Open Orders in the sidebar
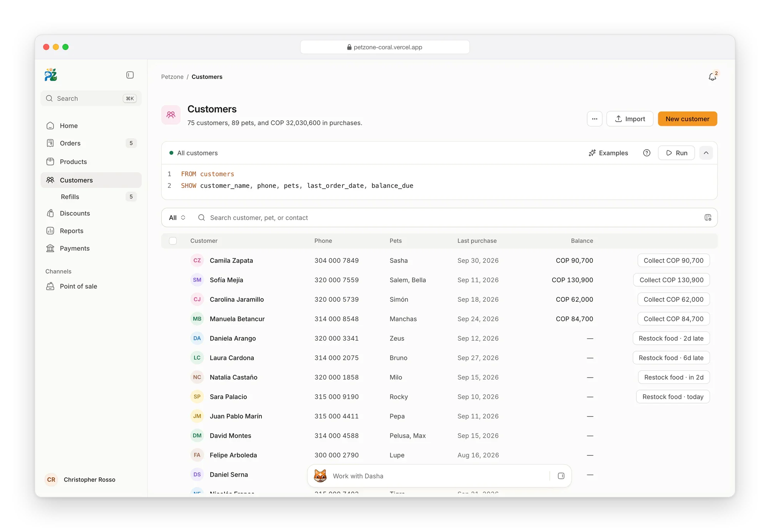Screen dimensions: 770x532 [91, 143]
